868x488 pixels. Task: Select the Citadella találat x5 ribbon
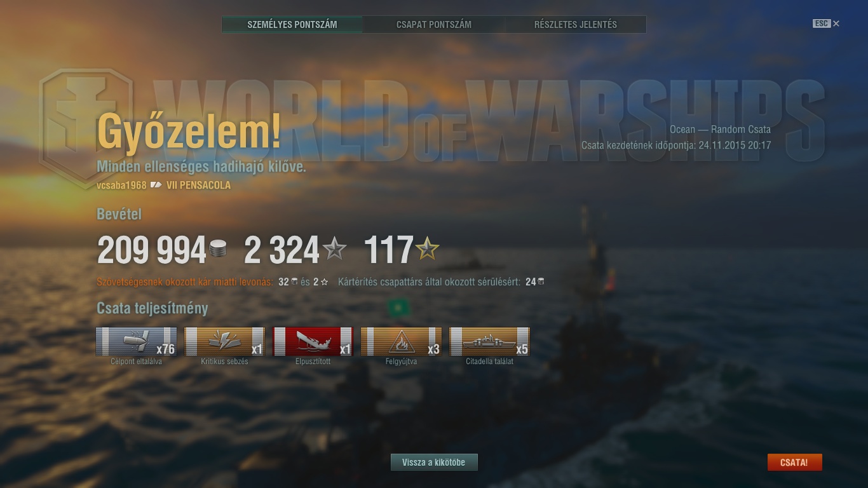click(x=489, y=341)
